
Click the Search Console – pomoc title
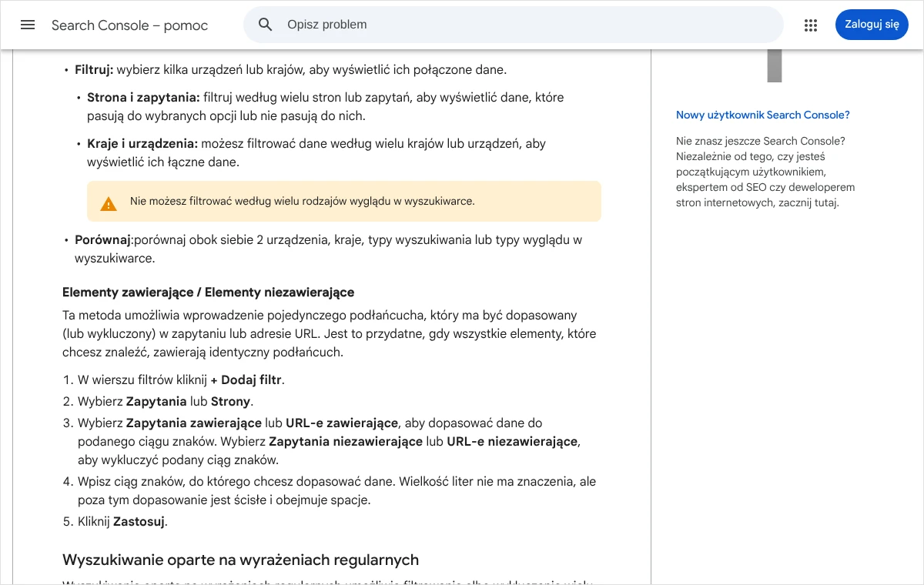(x=129, y=25)
